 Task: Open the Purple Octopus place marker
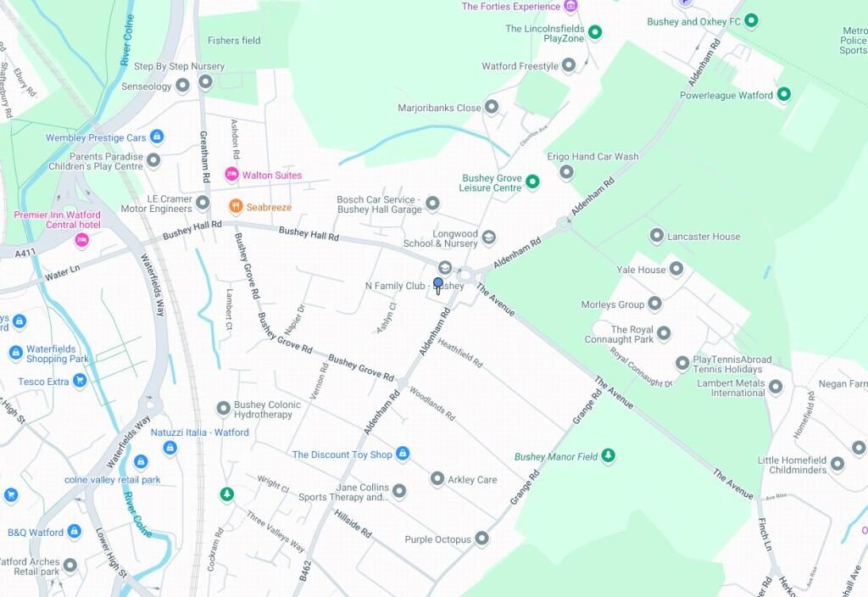pyautogui.click(x=481, y=538)
